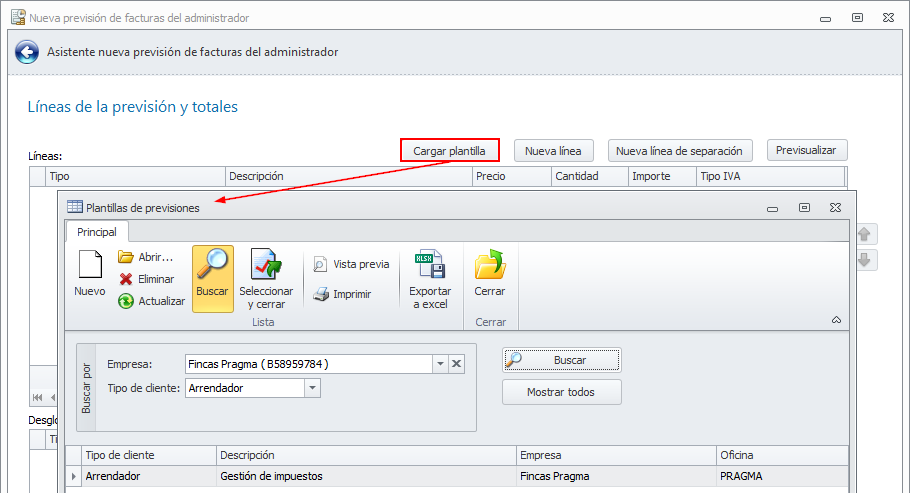Close window with Cerrar folder icon
The width and height of the screenshot is (910, 493).
[x=490, y=273]
